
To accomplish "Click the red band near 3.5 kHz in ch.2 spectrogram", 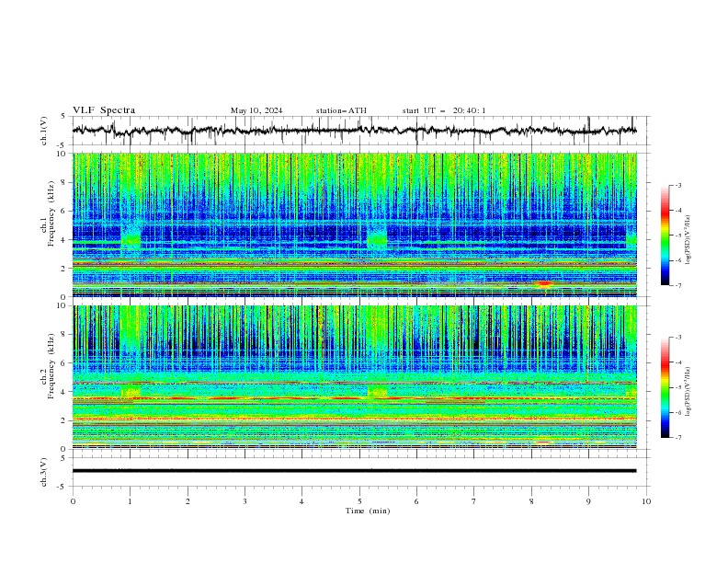I will 354,398.
